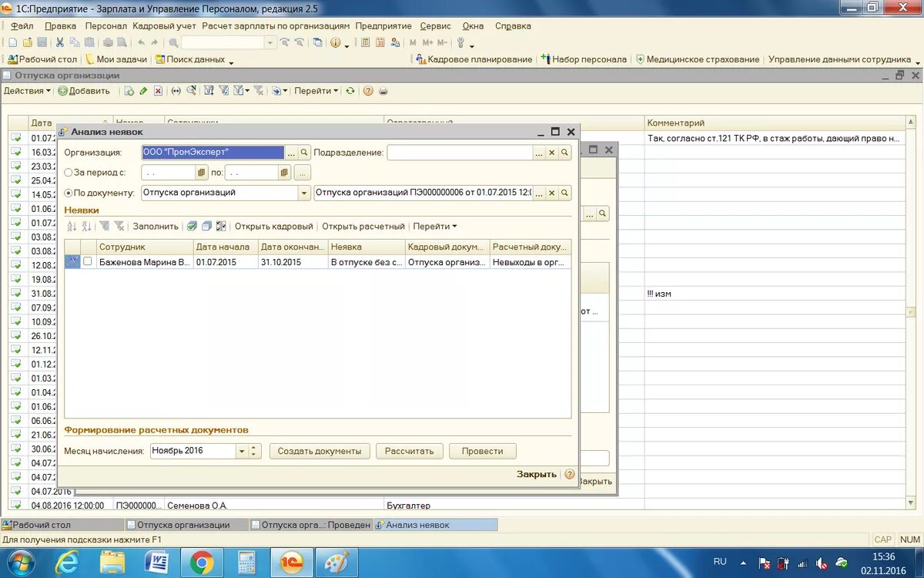The image size is (924, 578).
Task: Click the set all flags icon in Неявки toolbar
Action: [x=192, y=227]
